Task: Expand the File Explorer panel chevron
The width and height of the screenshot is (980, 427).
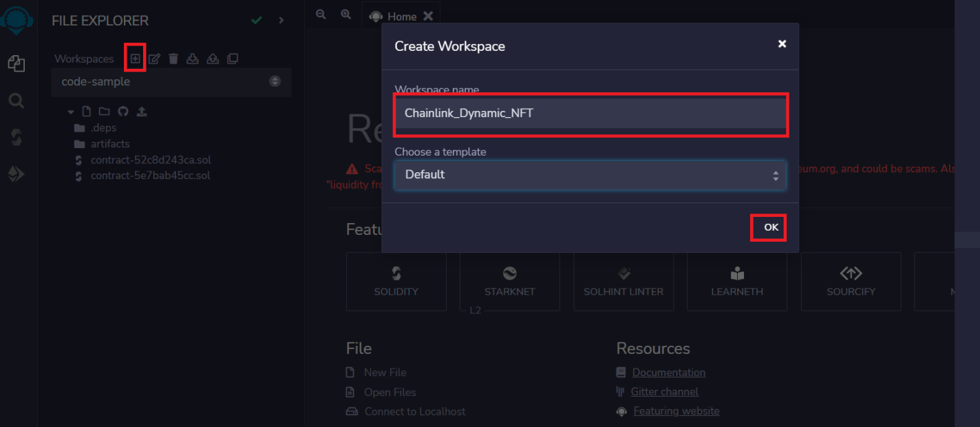Action: pos(281,21)
